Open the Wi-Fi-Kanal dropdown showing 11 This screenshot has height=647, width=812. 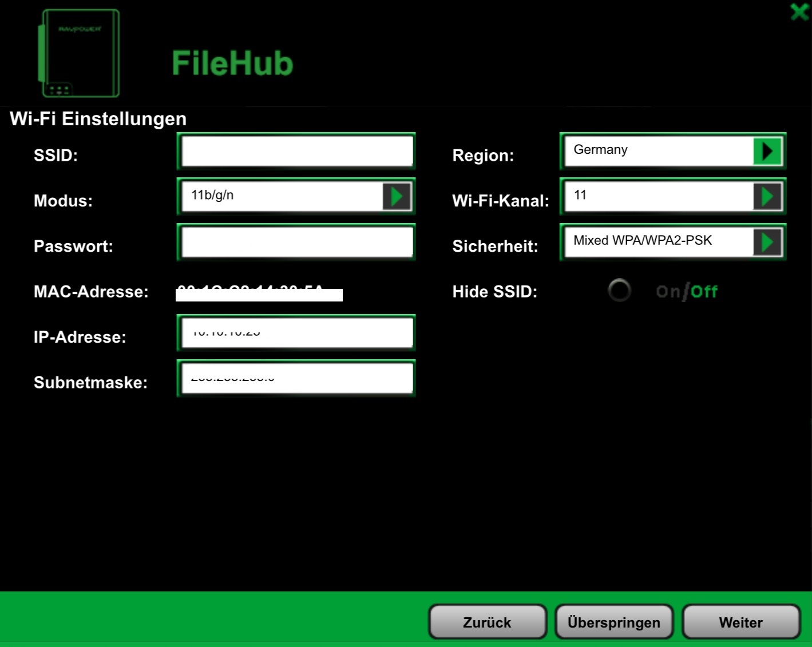tap(673, 196)
